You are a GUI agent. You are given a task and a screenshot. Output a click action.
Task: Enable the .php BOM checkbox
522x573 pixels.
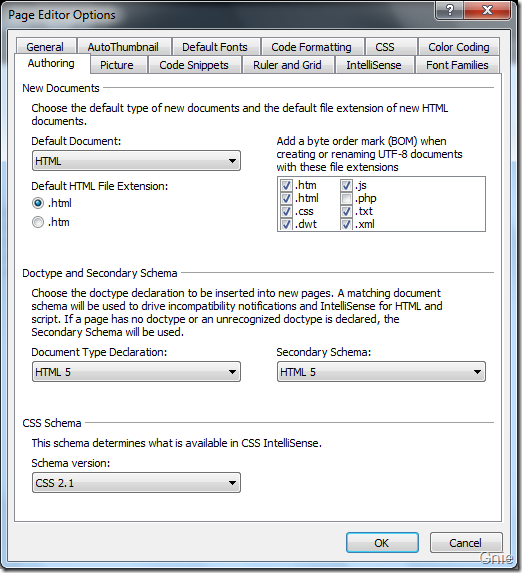click(347, 198)
